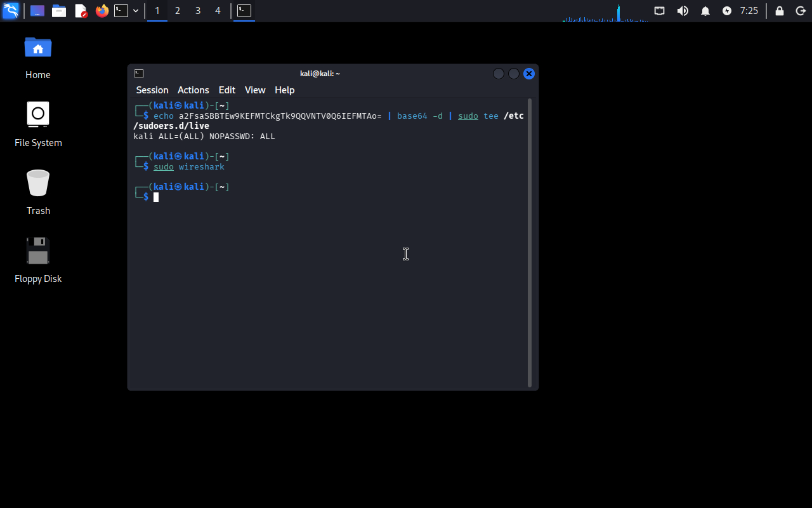The image size is (812, 508).
Task: Open the power manager icon
Action: click(727, 11)
